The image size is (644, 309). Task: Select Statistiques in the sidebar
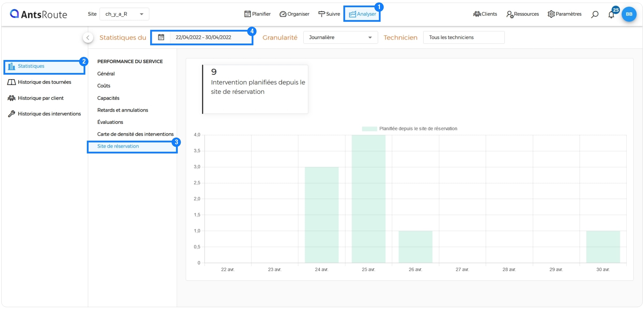coord(44,66)
